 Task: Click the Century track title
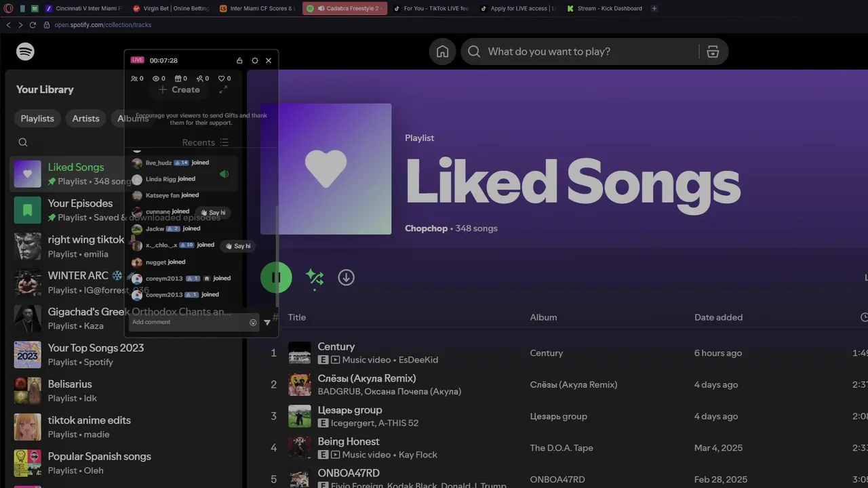click(x=336, y=346)
